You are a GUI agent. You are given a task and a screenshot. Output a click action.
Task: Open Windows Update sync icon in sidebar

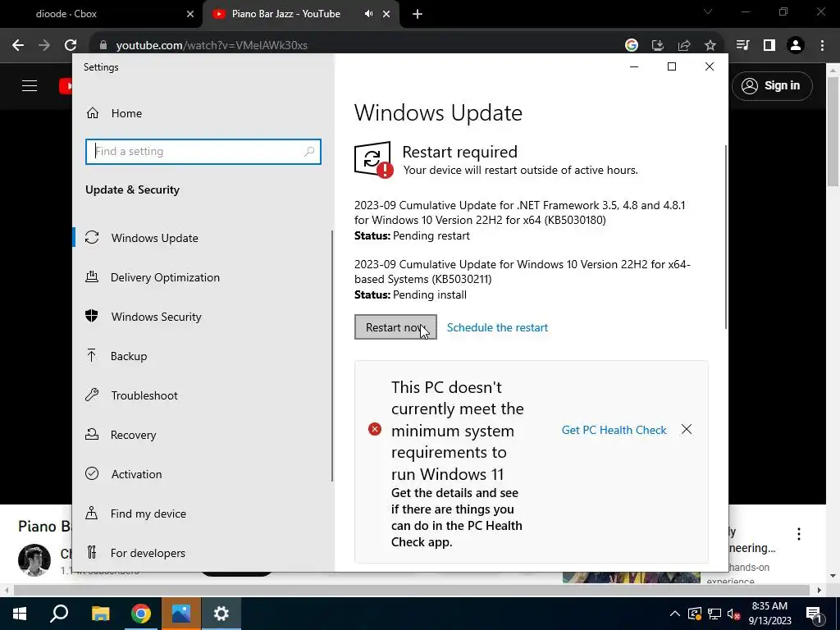92,237
